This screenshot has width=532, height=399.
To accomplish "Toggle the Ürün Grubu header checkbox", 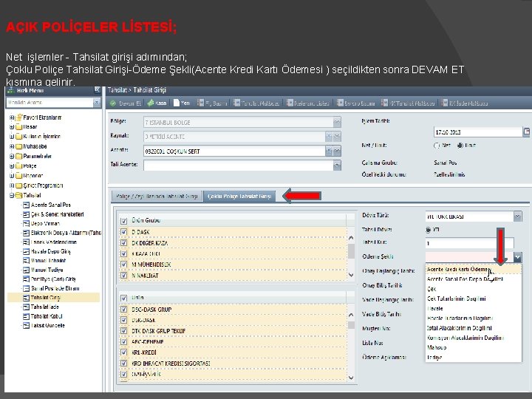I will click(x=124, y=221).
